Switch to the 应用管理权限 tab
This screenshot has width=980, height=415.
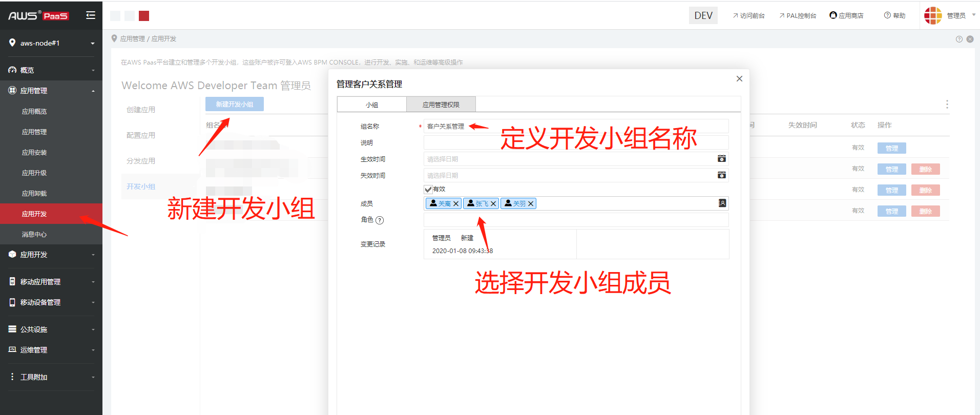[x=441, y=105]
